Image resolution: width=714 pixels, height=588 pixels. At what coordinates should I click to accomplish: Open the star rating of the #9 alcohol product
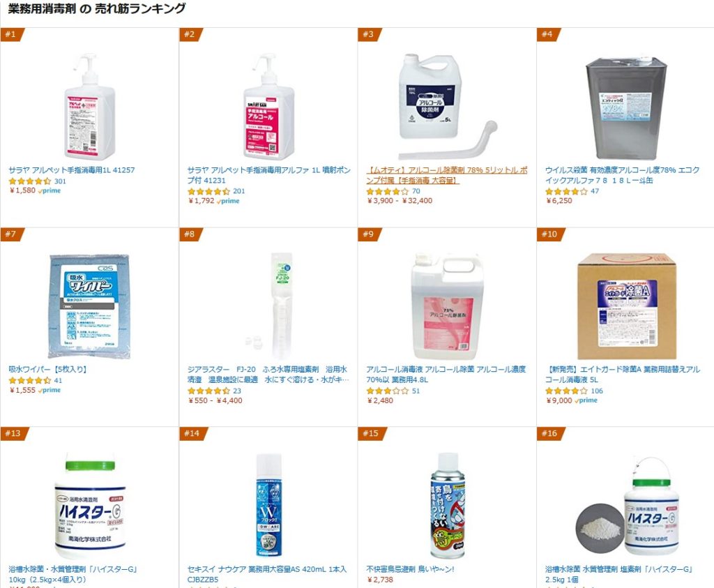[388, 391]
